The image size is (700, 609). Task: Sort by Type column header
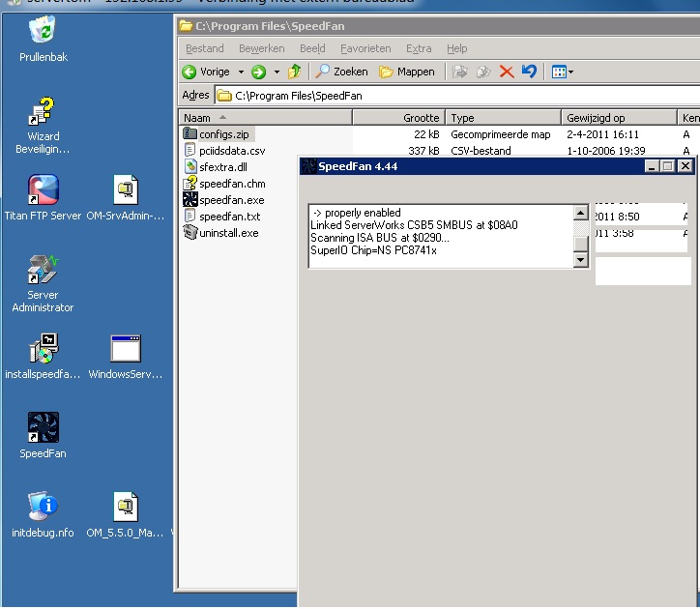click(x=503, y=118)
